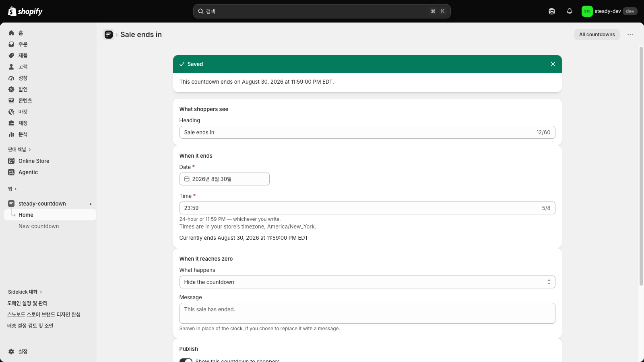Viewport: 644px width, 362px height.
Task: Click the All countdowns button
Action: click(x=597, y=35)
